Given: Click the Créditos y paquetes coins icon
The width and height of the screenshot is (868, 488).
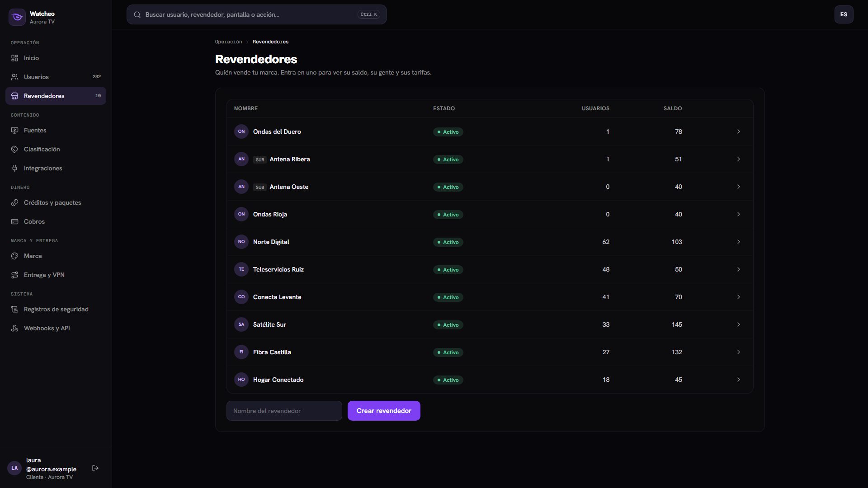Looking at the screenshot, I should tap(14, 203).
